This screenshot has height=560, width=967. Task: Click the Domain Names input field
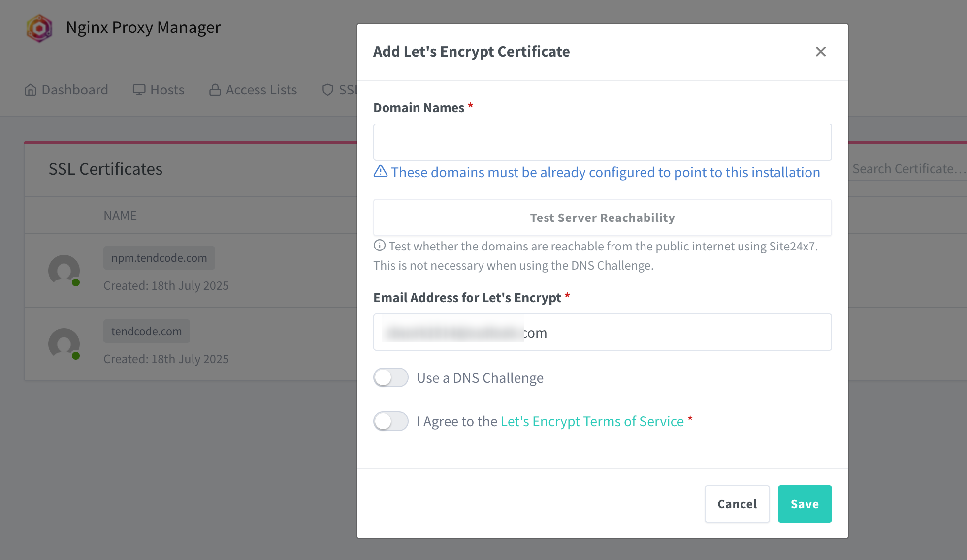602,142
